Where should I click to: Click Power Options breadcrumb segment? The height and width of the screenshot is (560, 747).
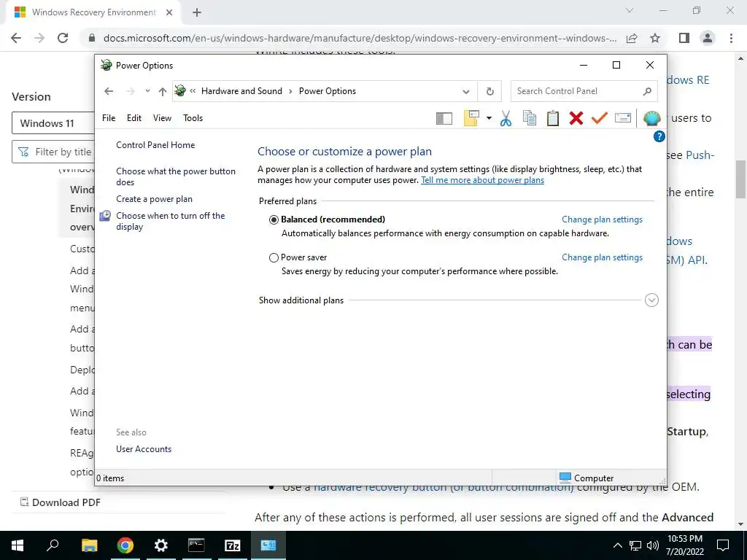(x=328, y=91)
